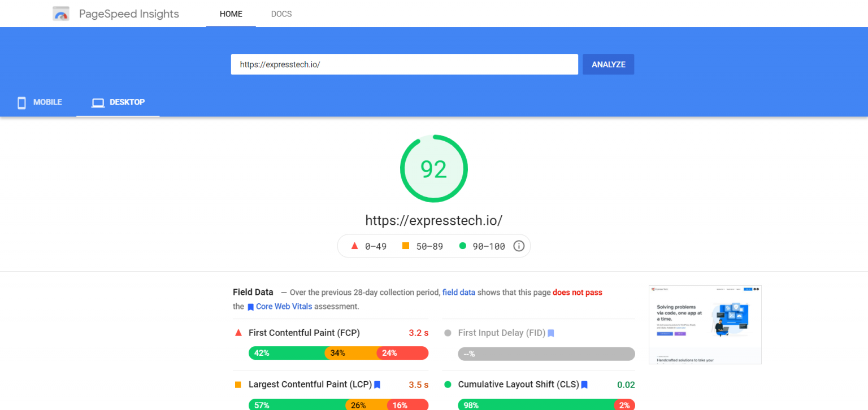Click the red triangle icon beside FCP
868x410 pixels.
pos(239,333)
